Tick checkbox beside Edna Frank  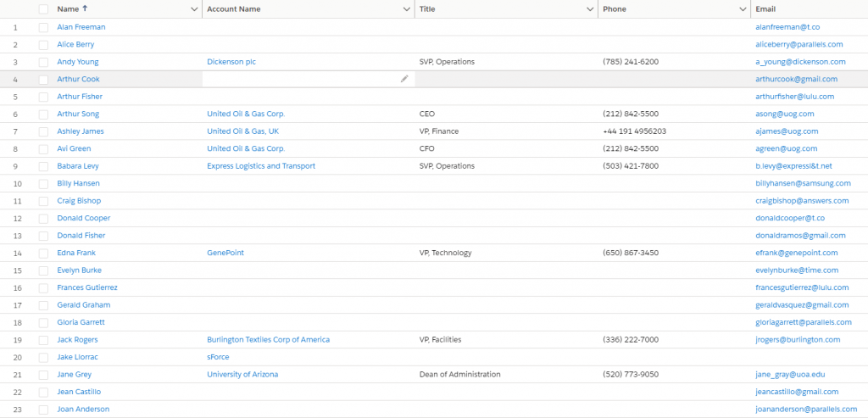(x=43, y=253)
